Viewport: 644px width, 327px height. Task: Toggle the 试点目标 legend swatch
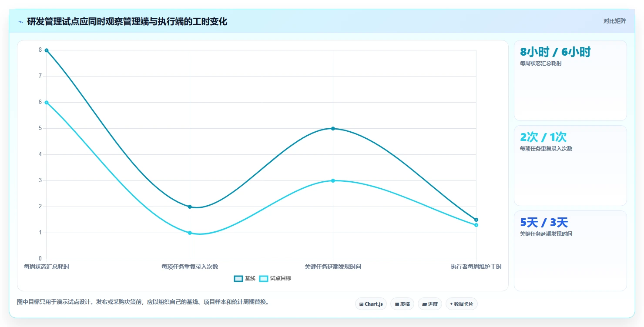pyautogui.click(x=263, y=279)
